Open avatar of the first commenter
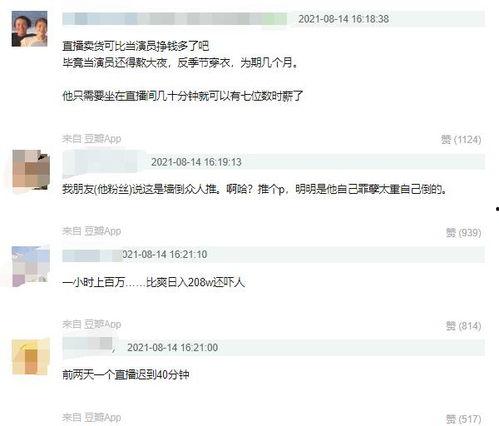This screenshot has height=426, width=499. click(x=29, y=29)
